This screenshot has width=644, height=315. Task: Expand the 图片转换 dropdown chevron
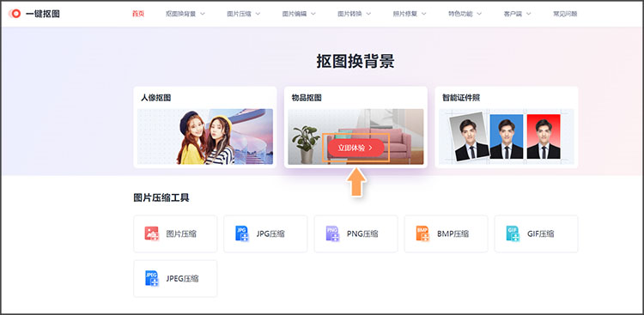click(x=368, y=14)
